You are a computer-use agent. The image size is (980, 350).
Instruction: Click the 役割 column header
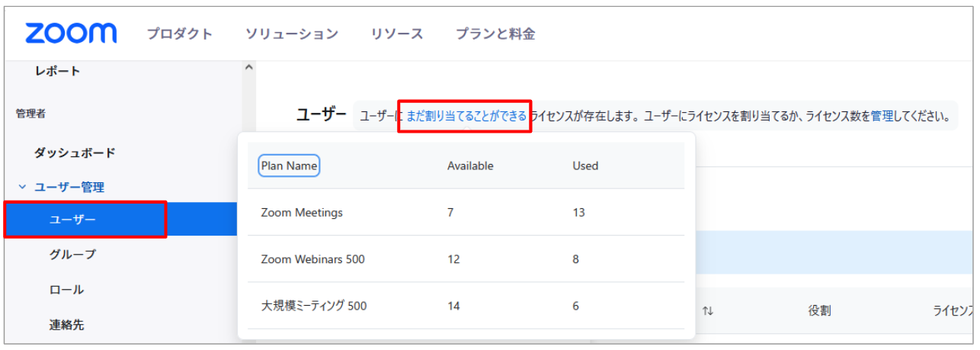click(x=819, y=310)
